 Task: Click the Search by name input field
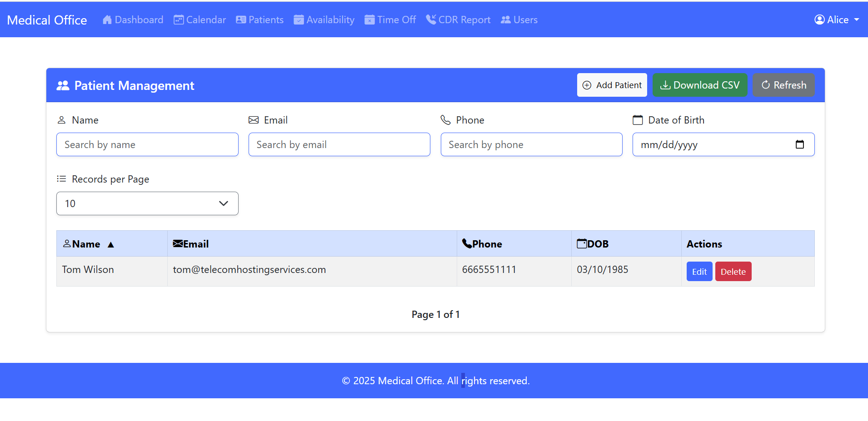point(147,144)
